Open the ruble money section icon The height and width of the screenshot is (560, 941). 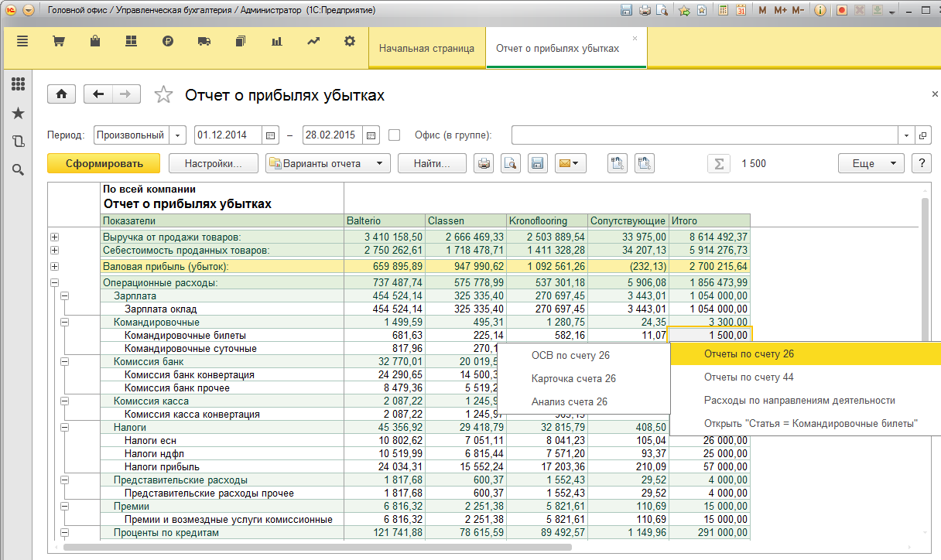[168, 42]
